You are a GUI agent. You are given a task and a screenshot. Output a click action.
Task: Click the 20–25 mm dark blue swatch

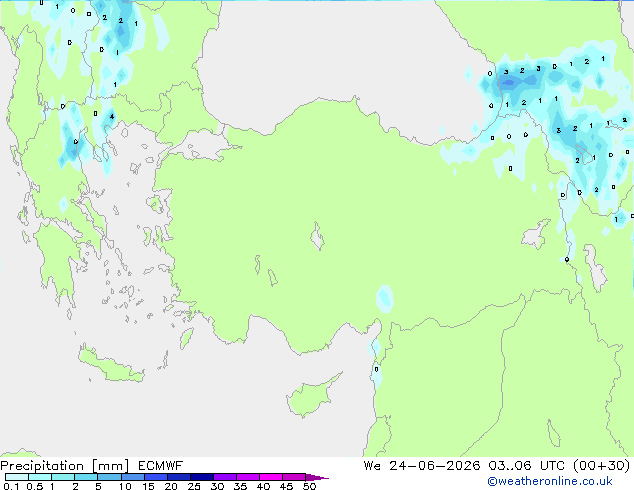pyautogui.click(x=179, y=477)
